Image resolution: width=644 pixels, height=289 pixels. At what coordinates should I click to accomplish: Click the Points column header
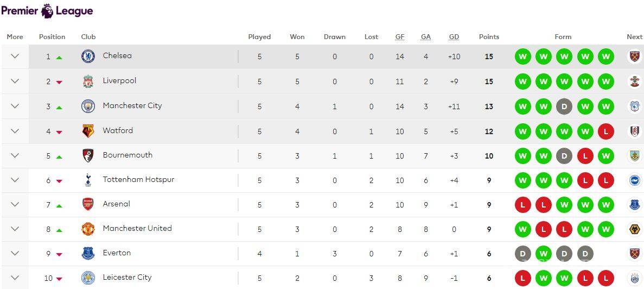[x=489, y=37]
